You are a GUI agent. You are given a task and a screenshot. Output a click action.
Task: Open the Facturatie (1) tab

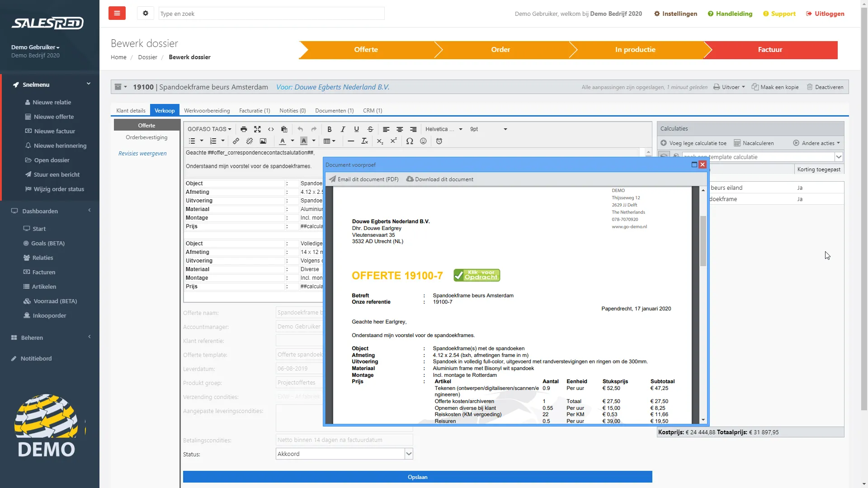point(255,111)
